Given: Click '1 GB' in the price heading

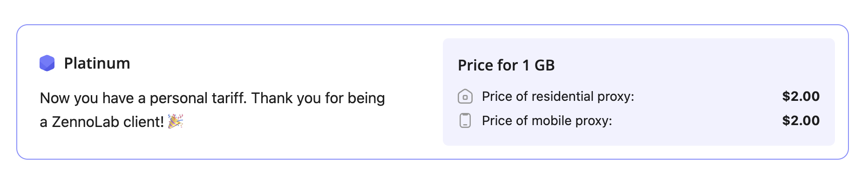Looking at the screenshot, I should 538,65.
